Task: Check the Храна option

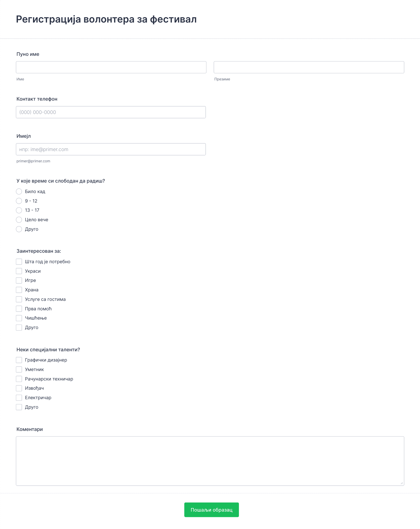Action: [x=19, y=290]
